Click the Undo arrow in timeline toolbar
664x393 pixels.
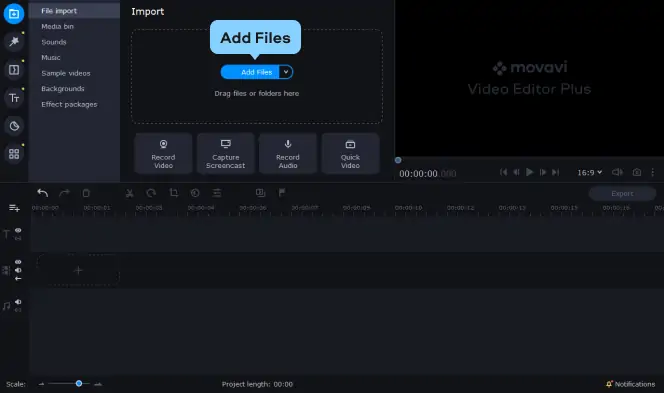42,193
